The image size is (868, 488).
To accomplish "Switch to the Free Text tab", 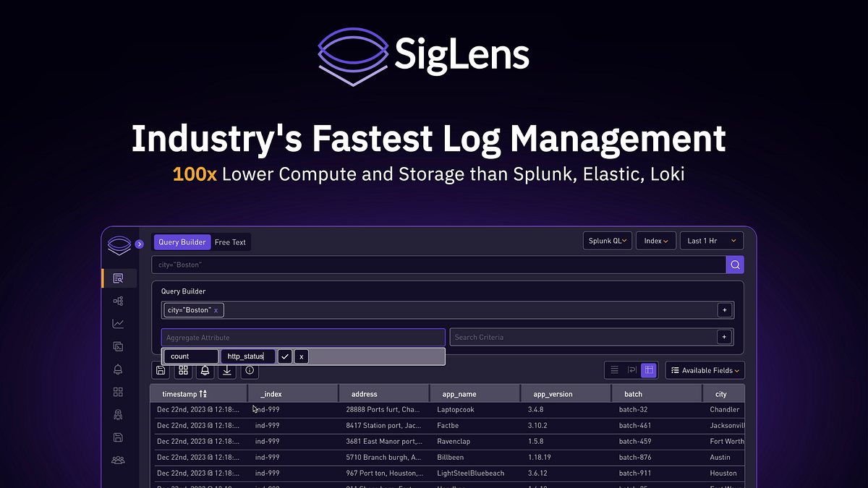I will pos(230,241).
